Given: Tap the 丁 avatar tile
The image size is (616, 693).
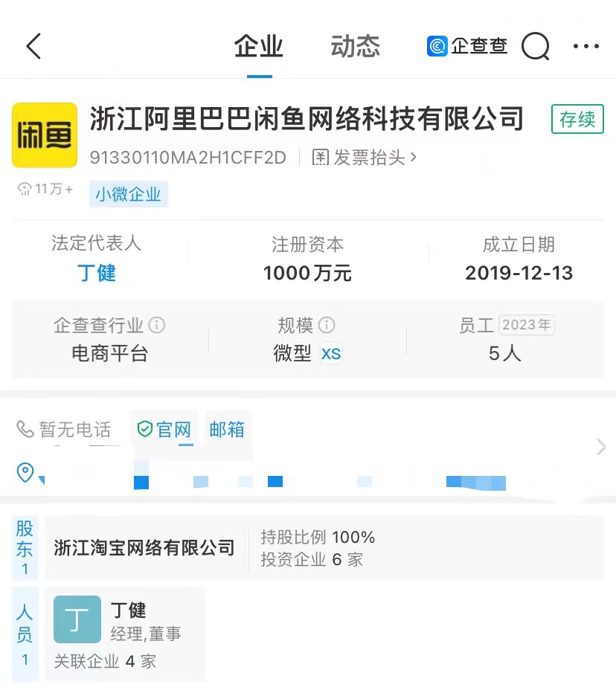Looking at the screenshot, I should (x=77, y=619).
